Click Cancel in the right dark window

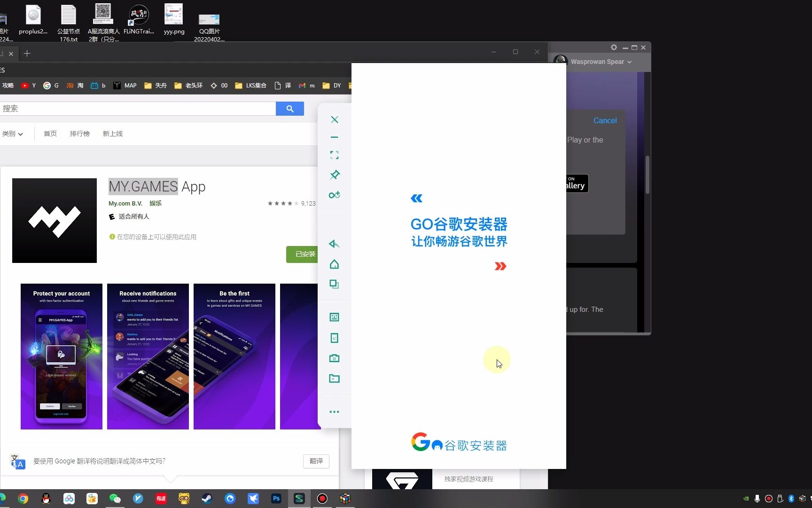[605, 120]
